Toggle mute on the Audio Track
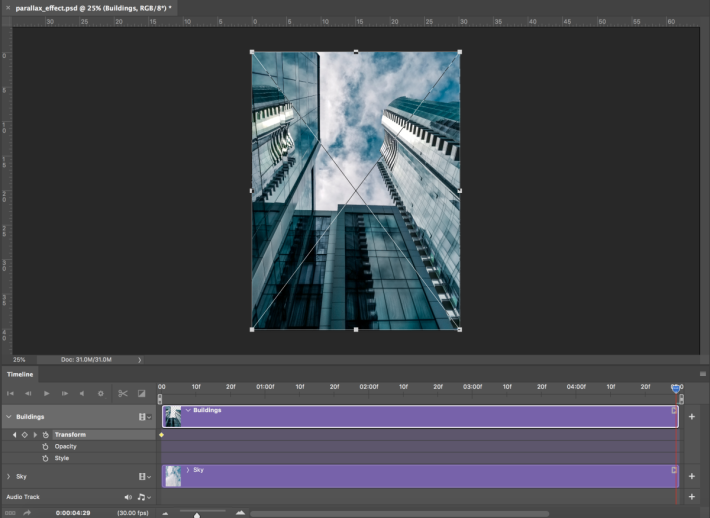This screenshot has width=710, height=518. [x=128, y=497]
